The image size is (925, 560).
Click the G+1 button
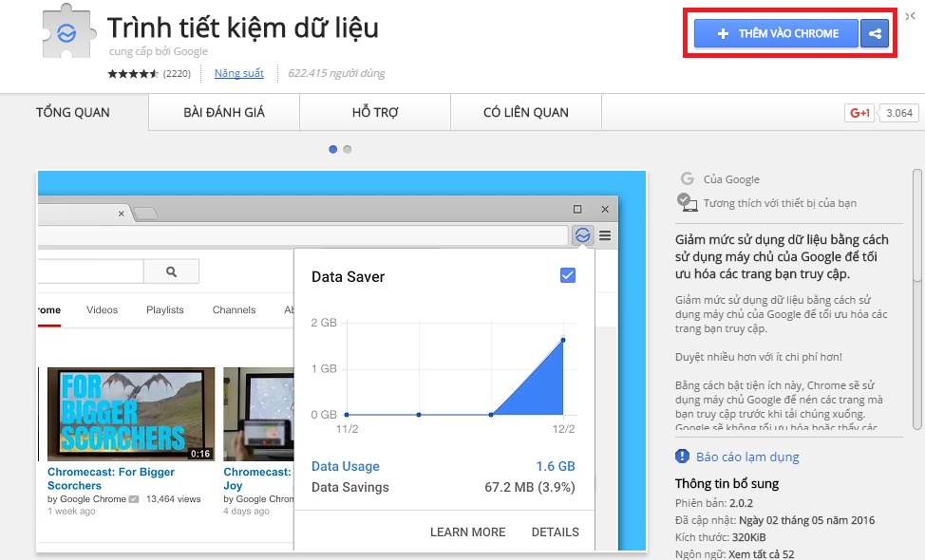859,113
